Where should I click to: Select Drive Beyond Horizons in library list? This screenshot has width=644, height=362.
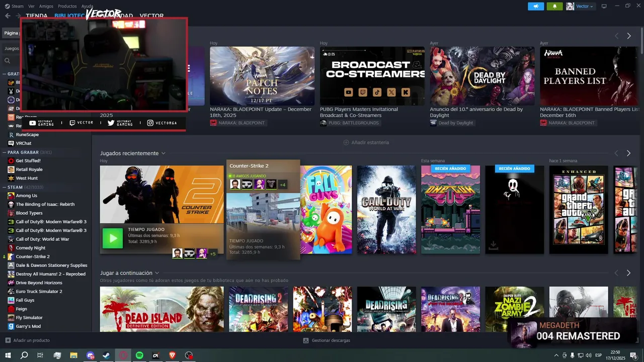click(39, 283)
